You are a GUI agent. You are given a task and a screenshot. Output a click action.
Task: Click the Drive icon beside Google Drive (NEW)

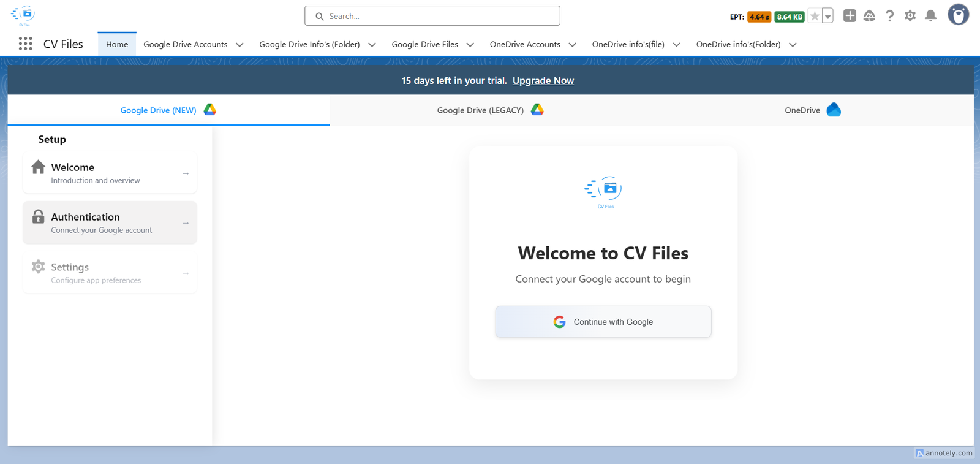coord(210,110)
